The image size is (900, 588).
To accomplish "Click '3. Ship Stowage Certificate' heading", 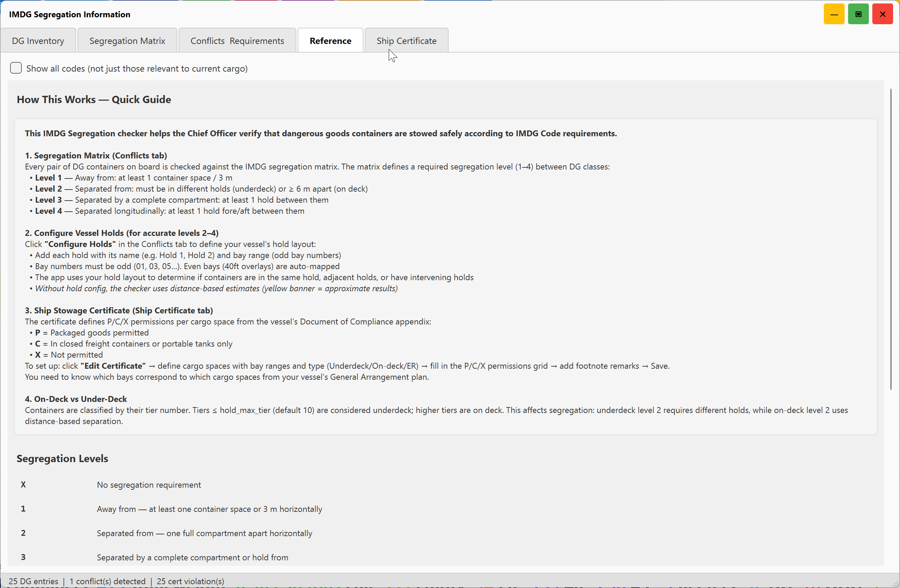I will click(x=119, y=310).
